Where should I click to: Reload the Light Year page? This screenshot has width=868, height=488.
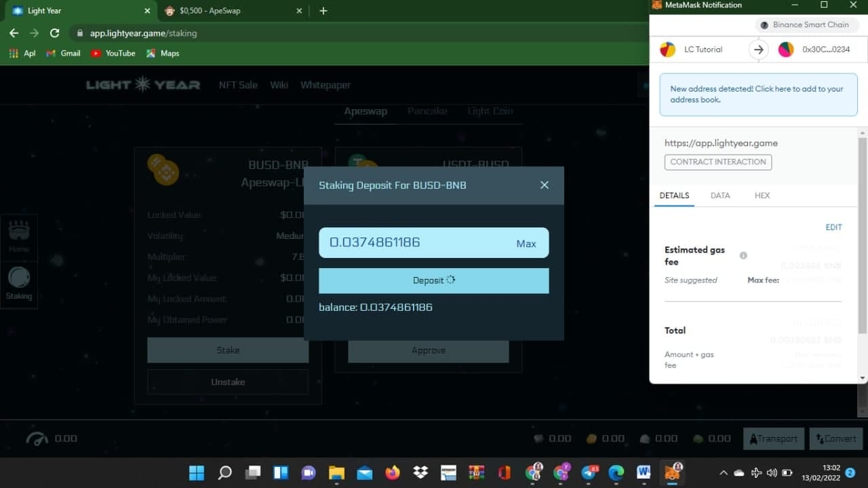pyautogui.click(x=55, y=33)
